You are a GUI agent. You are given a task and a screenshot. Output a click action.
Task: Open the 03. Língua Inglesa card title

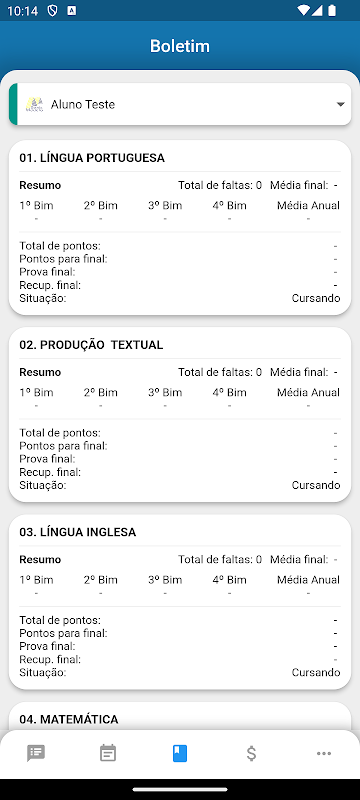click(x=78, y=532)
